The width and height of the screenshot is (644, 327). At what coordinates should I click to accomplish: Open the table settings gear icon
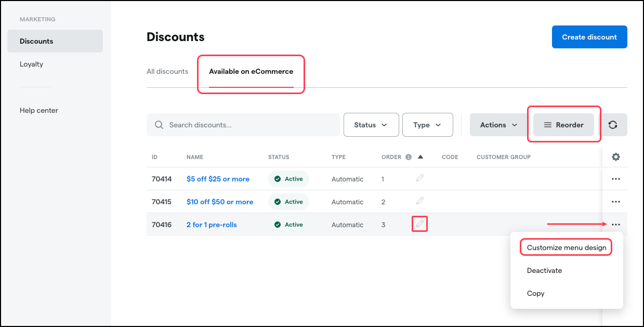[616, 156]
